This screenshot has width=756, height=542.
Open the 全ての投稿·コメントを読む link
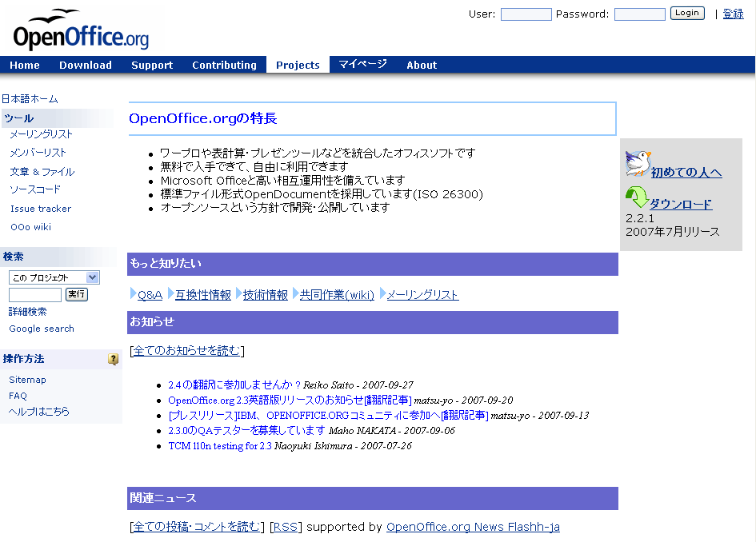pos(197,527)
